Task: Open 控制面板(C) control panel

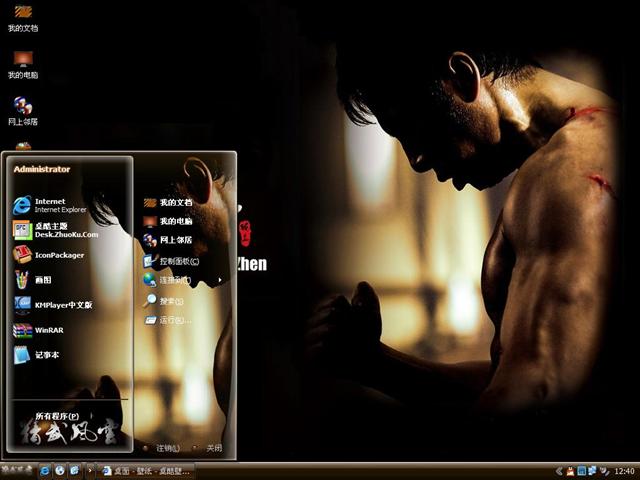Action: click(x=171, y=261)
